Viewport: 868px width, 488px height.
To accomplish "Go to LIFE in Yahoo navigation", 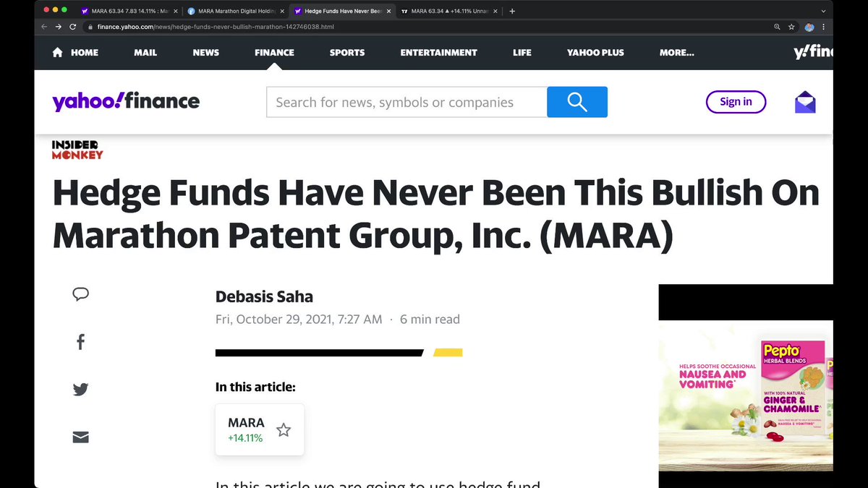I will [x=522, y=52].
